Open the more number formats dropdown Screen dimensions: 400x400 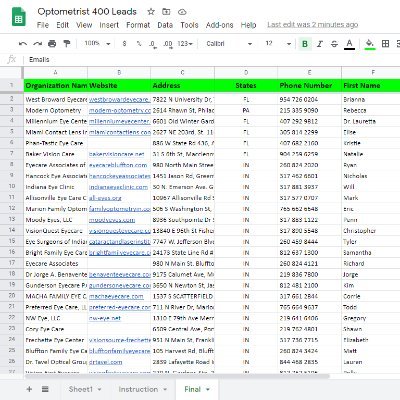185,44
